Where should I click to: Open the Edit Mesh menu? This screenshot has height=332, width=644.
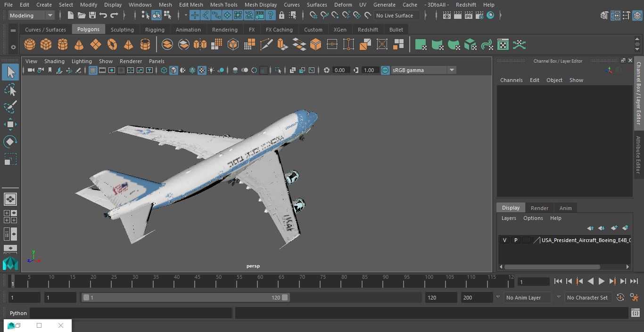click(x=191, y=5)
